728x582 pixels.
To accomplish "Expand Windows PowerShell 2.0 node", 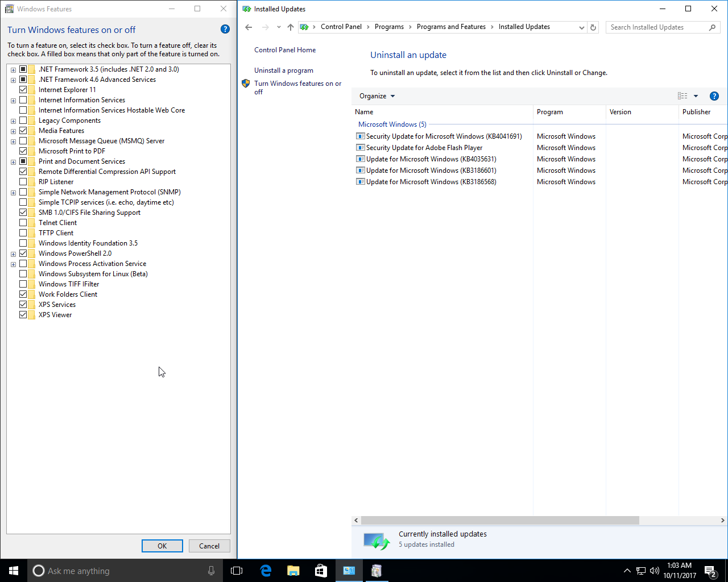I will [13, 254].
